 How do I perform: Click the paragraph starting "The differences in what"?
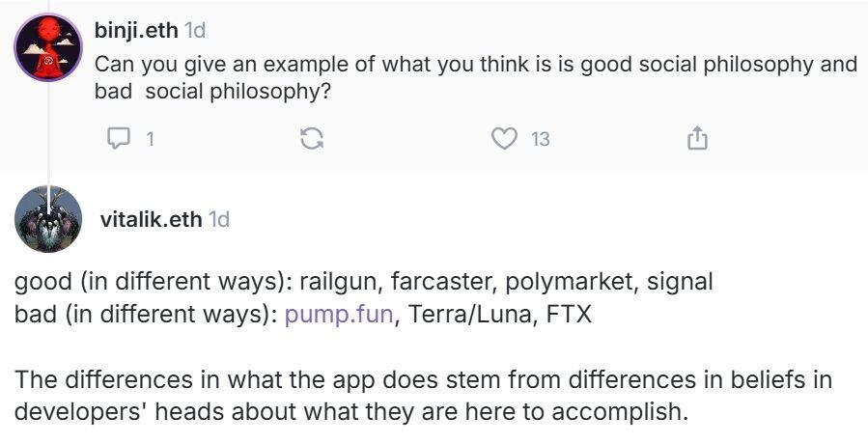pyautogui.click(x=423, y=395)
